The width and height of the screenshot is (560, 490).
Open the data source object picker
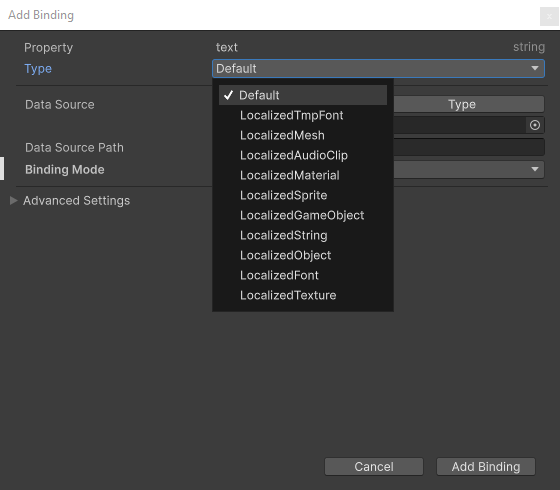click(x=535, y=125)
